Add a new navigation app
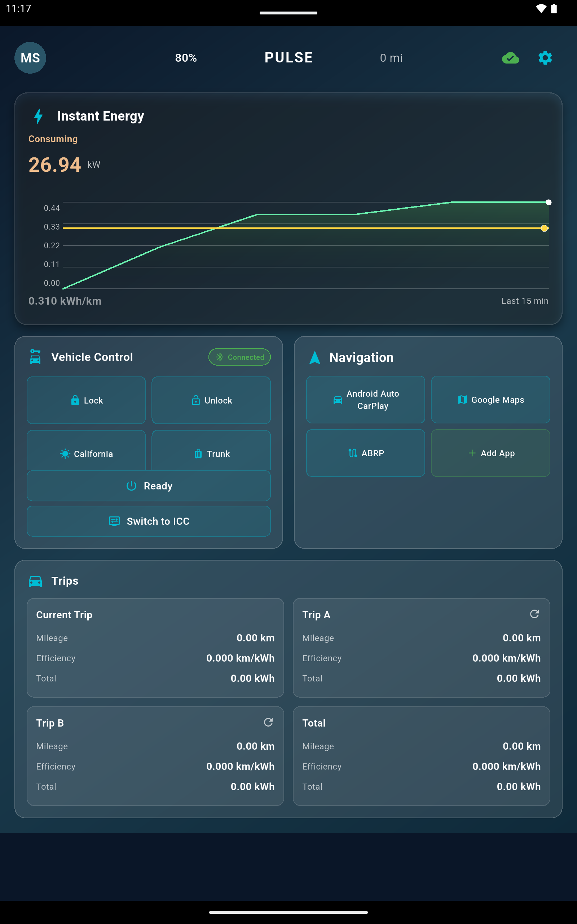 click(x=490, y=453)
